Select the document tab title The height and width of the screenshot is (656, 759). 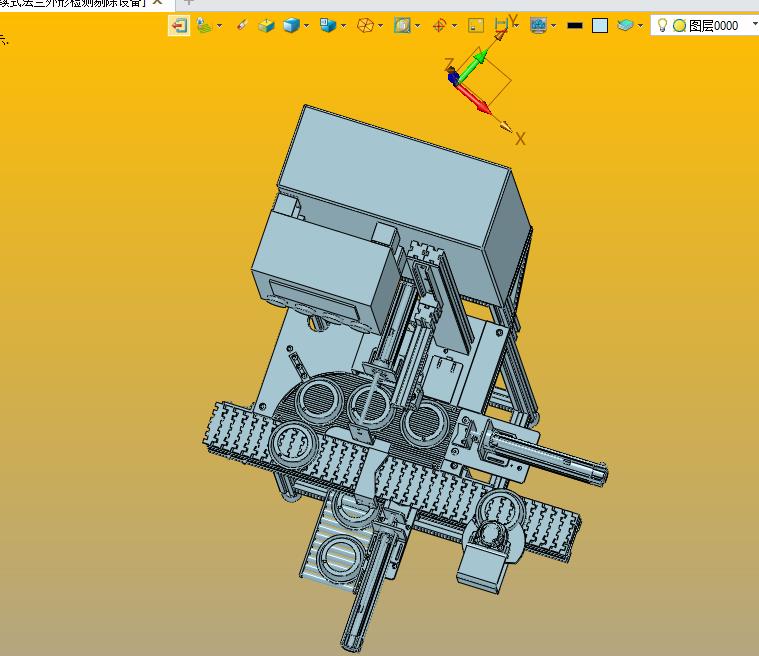tap(73, 3)
